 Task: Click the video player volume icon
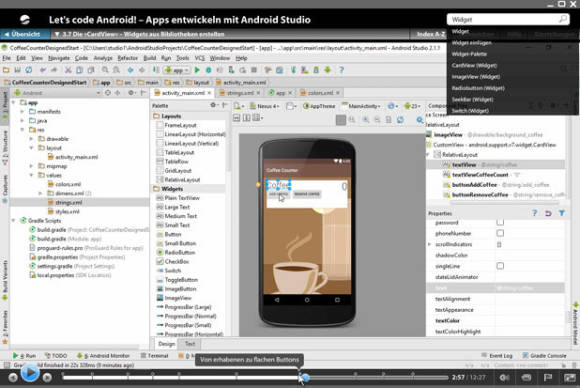click(x=504, y=378)
